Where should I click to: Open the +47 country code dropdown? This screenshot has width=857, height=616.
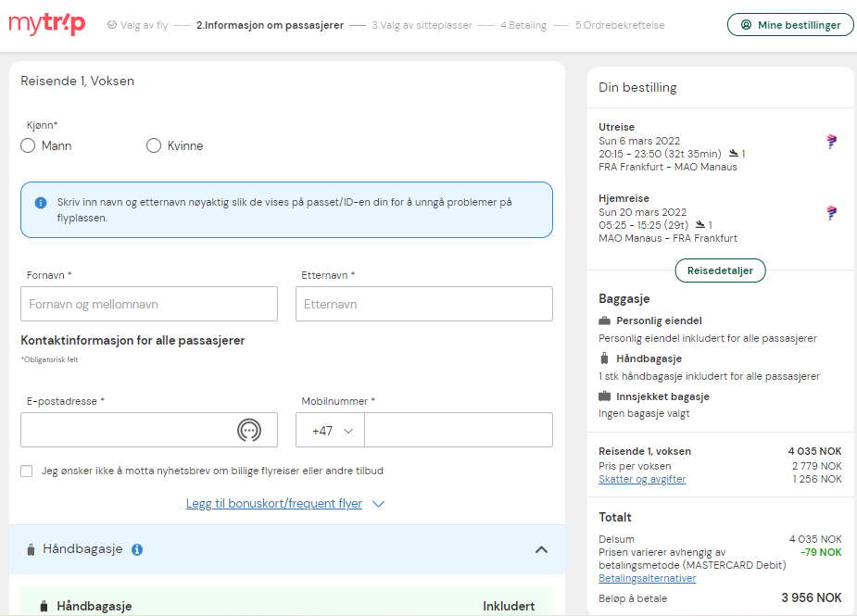331,431
